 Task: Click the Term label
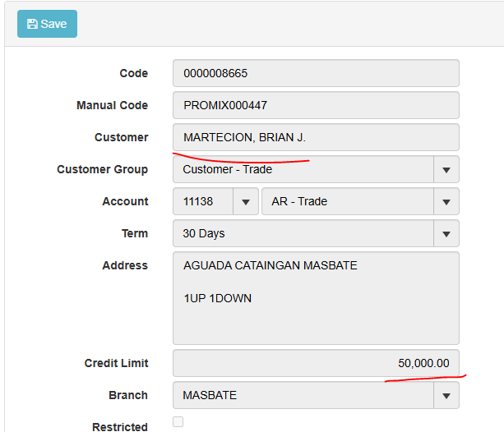[135, 233]
